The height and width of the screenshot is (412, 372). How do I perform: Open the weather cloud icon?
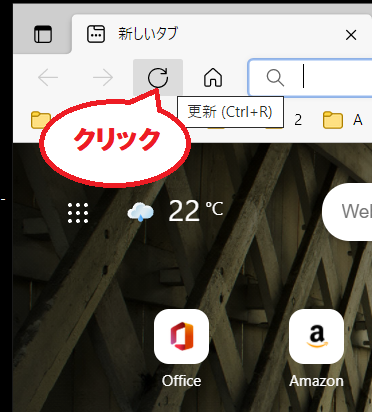coord(141,212)
